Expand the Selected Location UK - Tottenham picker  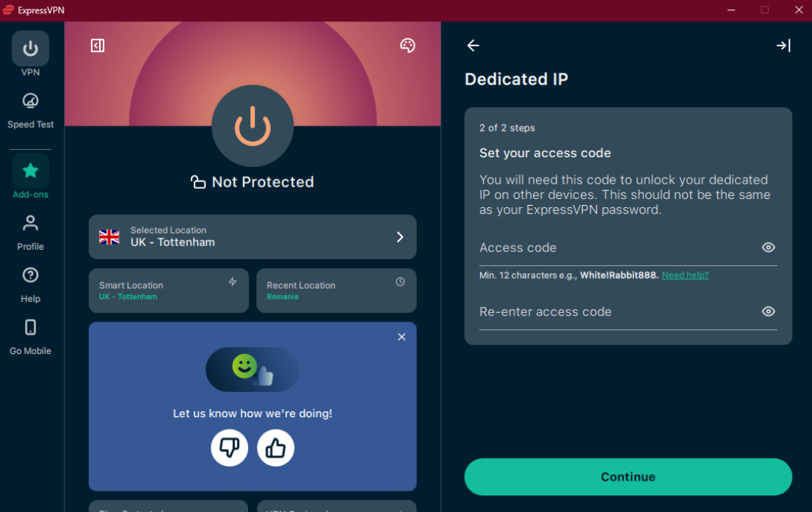(x=253, y=237)
